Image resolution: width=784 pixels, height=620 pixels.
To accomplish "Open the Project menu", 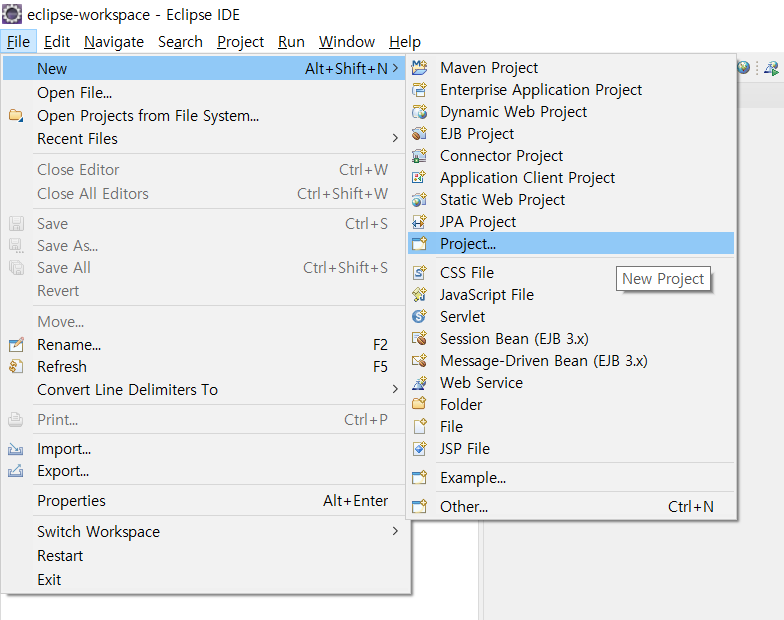I will (x=240, y=42).
